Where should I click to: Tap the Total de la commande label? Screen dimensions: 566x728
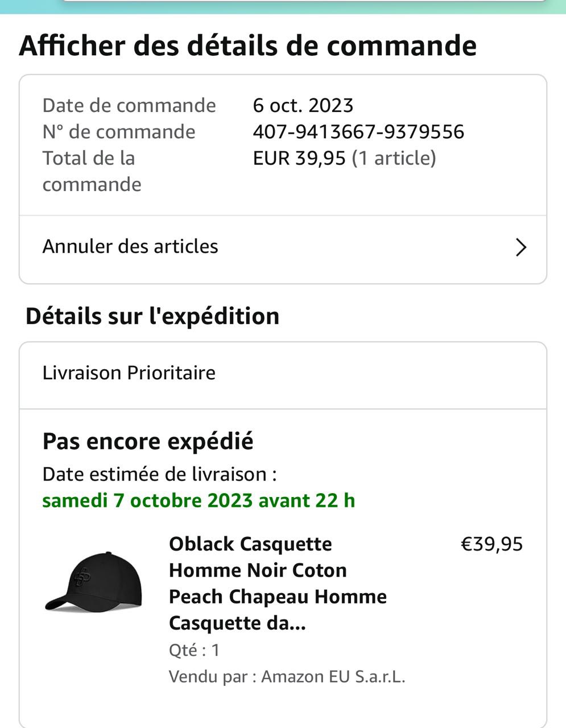coord(92,171)
